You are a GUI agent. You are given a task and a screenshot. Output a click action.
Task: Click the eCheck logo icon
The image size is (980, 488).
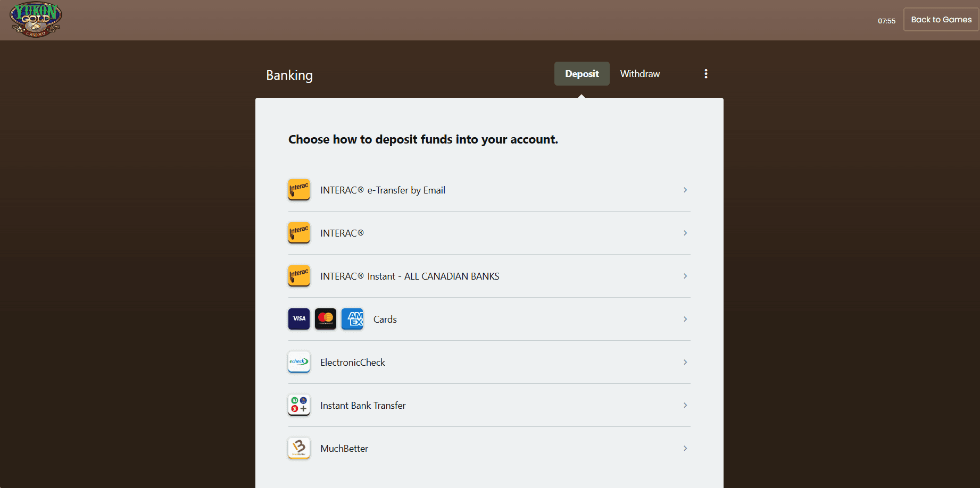coord(299,362)
